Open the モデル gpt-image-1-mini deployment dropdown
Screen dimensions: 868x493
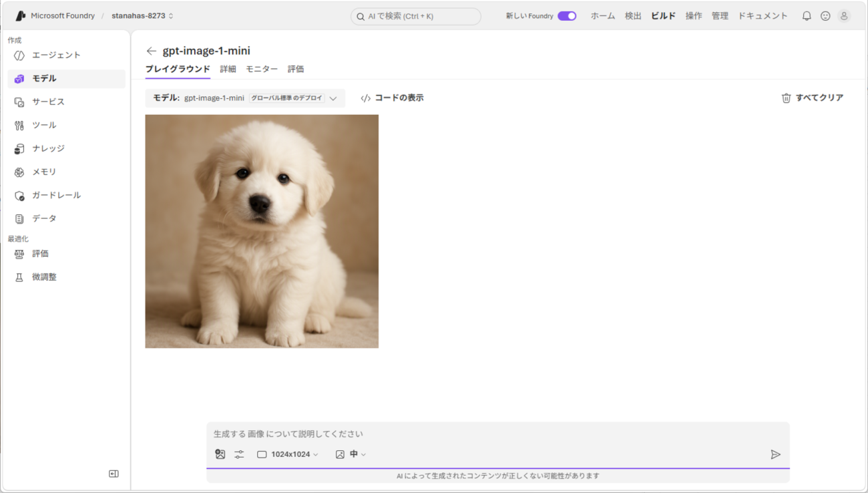(x=245, y=98)
